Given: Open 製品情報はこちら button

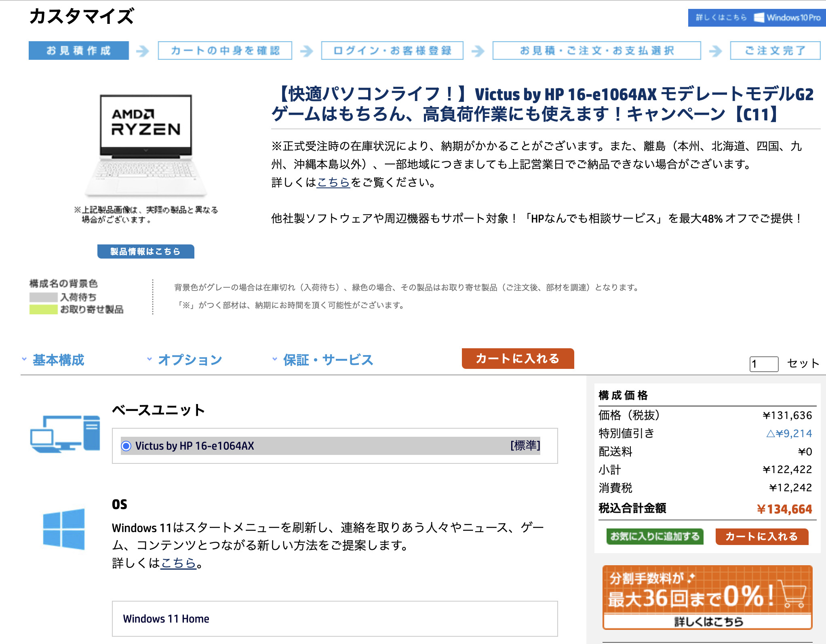Looking at the screenshot, I should click(145, 251).
